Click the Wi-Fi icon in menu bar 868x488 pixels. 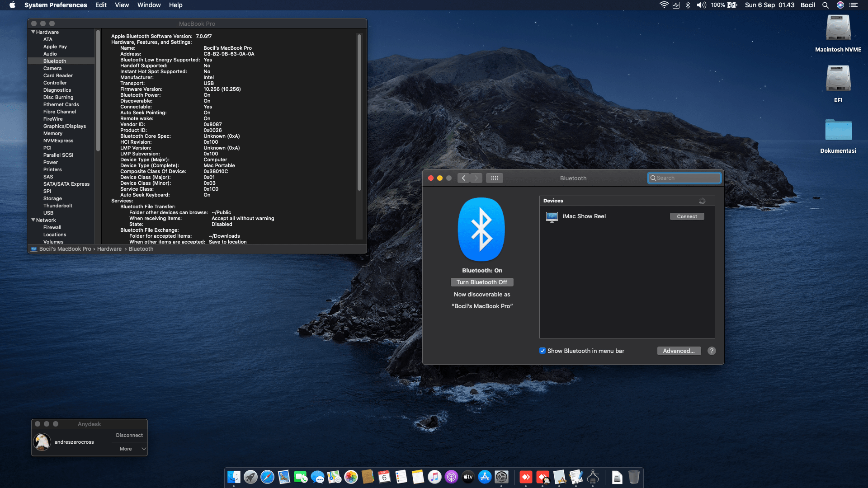click(664, 5)
